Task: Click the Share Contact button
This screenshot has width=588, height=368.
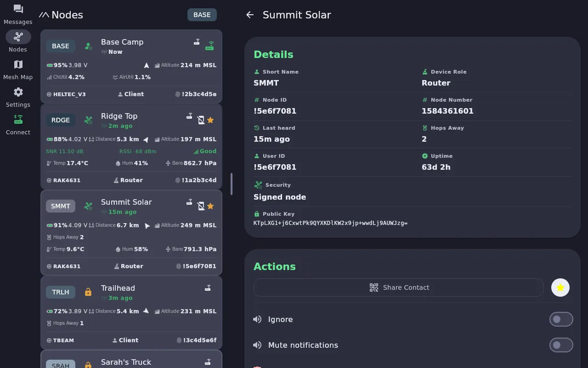Action: [399, 287]
